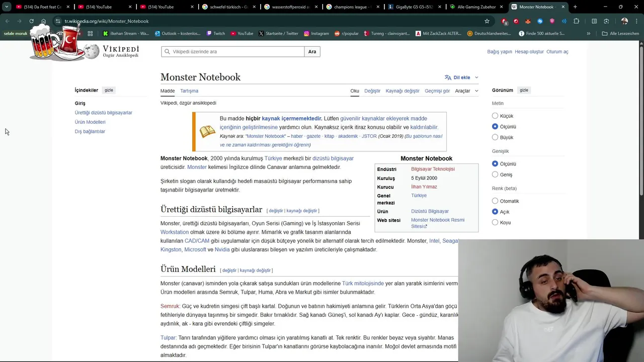Select Ölçünlü text size
This screenshot has width=644, height=362.
495,127
